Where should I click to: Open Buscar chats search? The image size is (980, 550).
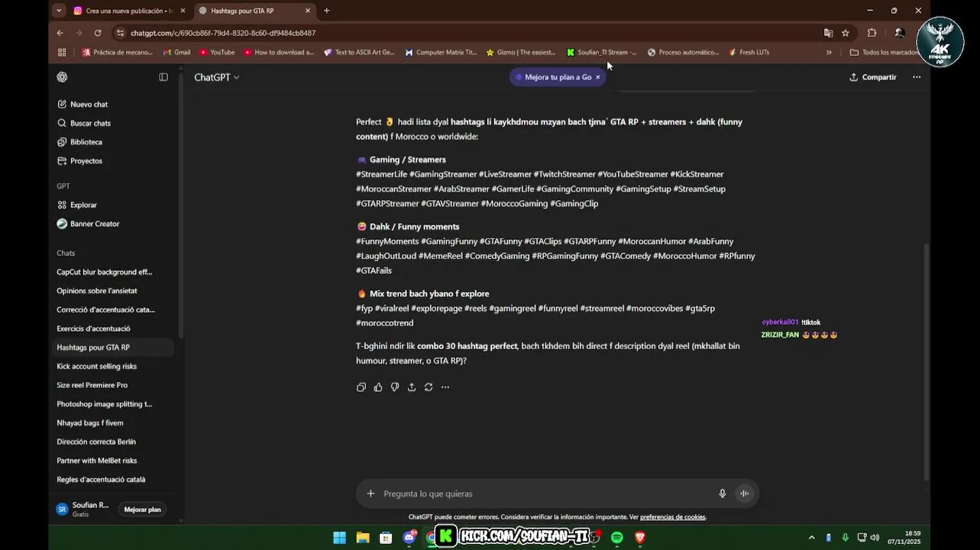click(84, 123)
